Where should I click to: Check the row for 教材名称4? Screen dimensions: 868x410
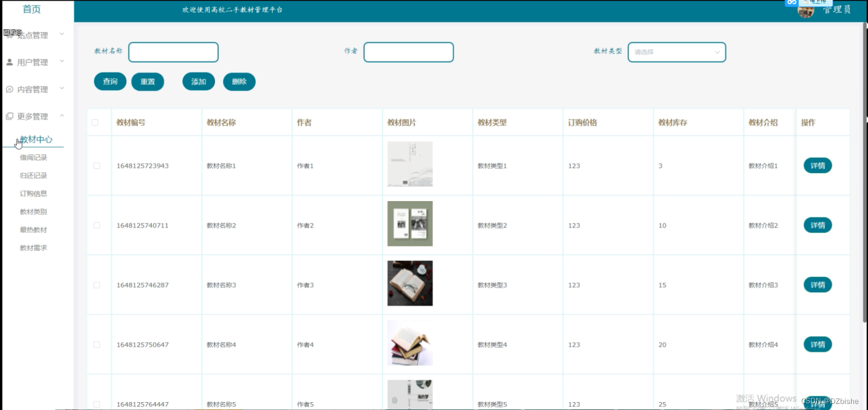click(x=97, y=344)
